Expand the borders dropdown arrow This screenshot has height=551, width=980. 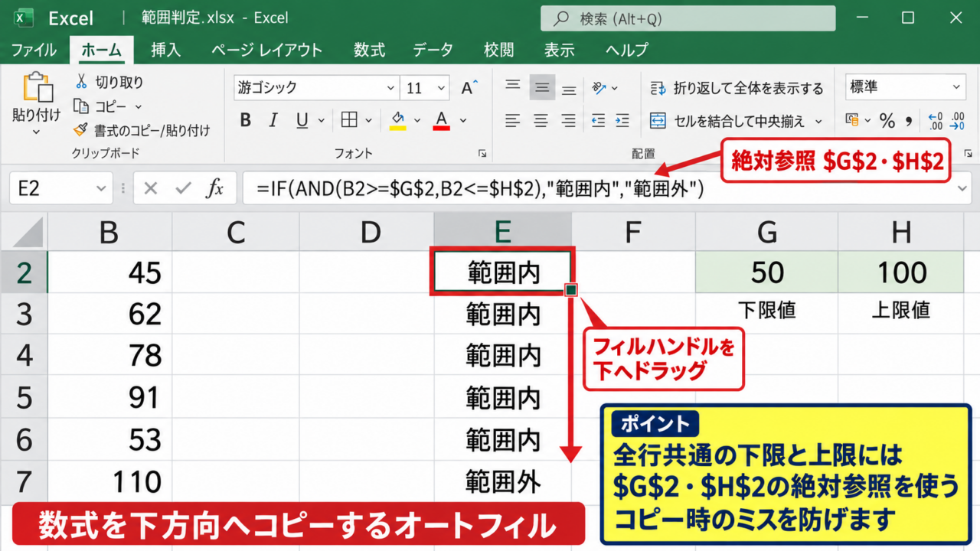[369, 120]
